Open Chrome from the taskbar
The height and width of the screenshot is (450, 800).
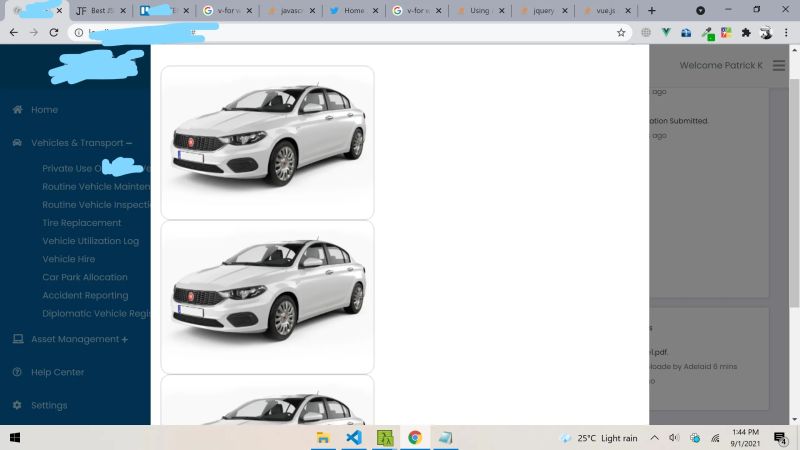(x=415, y=438)
